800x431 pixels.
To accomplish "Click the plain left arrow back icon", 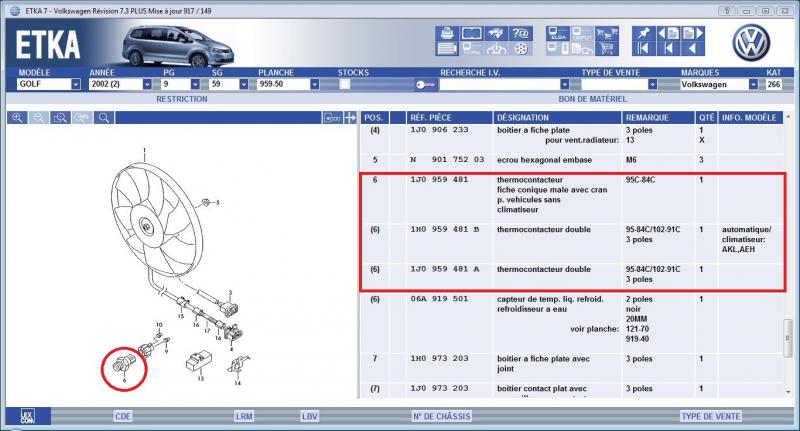I will click(x=693, y=49).
